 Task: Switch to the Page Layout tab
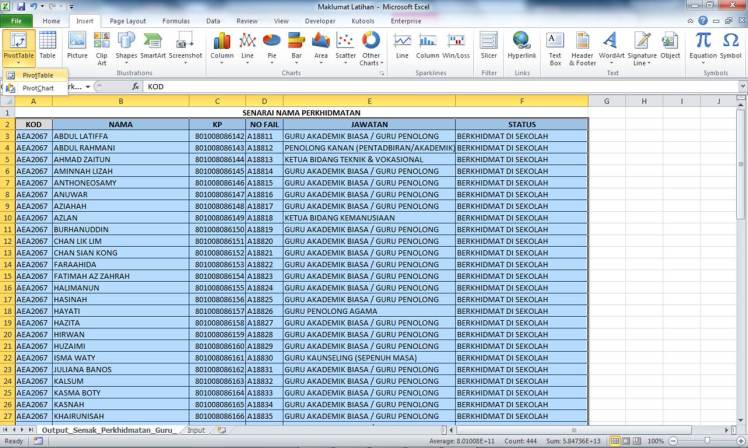(x=127, y=20)
